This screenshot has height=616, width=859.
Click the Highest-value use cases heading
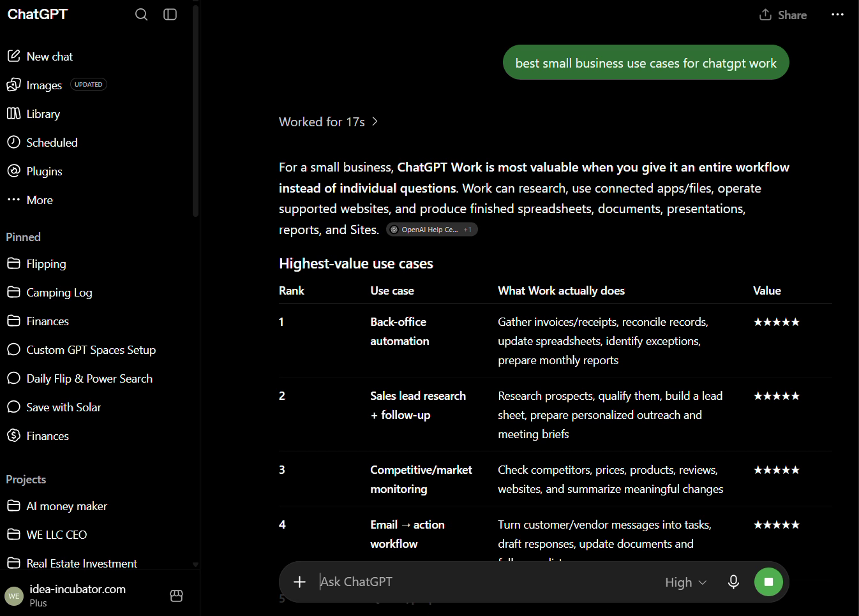point(356,263)
